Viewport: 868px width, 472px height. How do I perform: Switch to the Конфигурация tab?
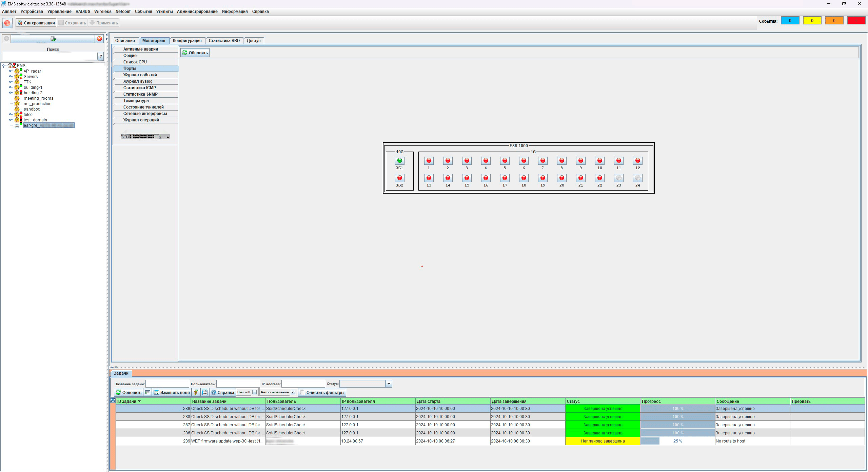tap(187, 41)
